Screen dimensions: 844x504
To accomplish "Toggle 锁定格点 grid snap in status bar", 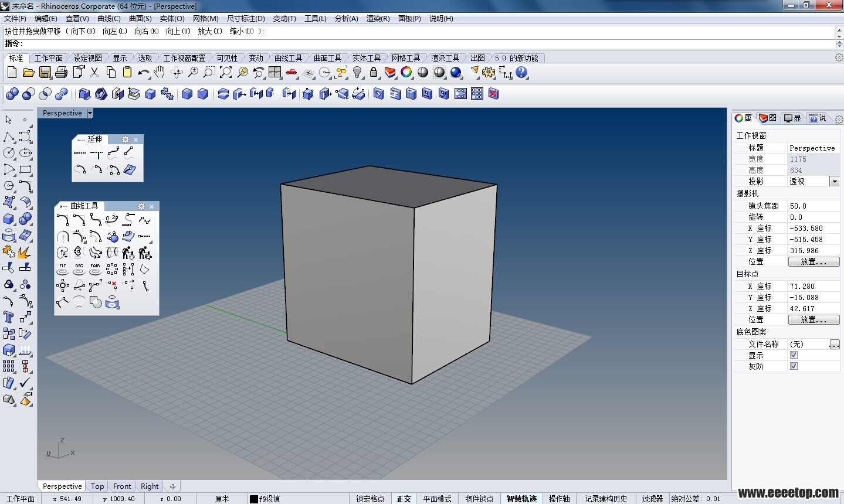I will [x=370, y=499].
